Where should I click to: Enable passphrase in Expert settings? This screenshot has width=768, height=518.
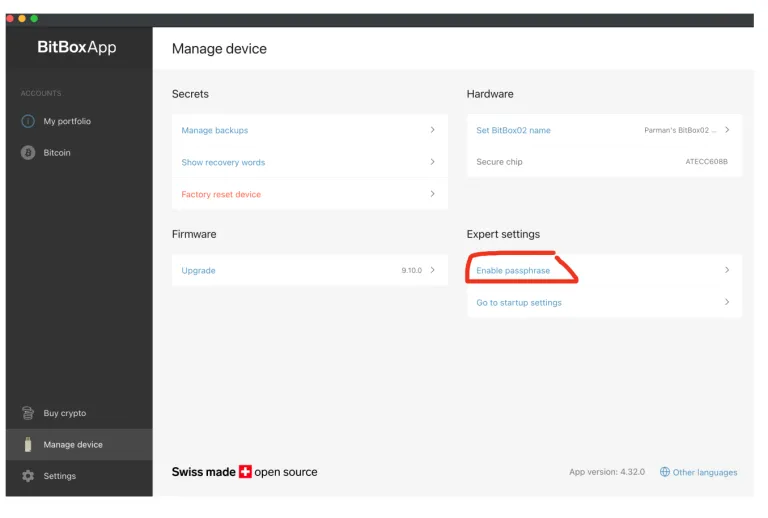[x=513, y=270]
